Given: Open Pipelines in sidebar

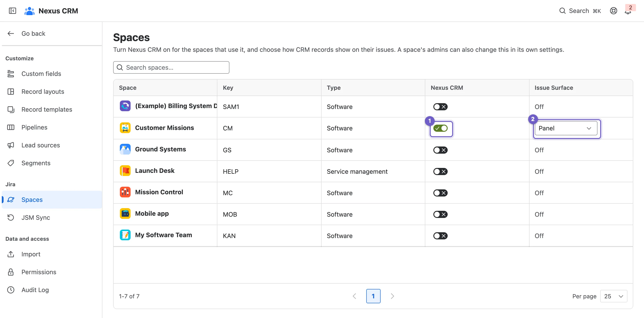Looking at the screenshot, I should (52, 127).
